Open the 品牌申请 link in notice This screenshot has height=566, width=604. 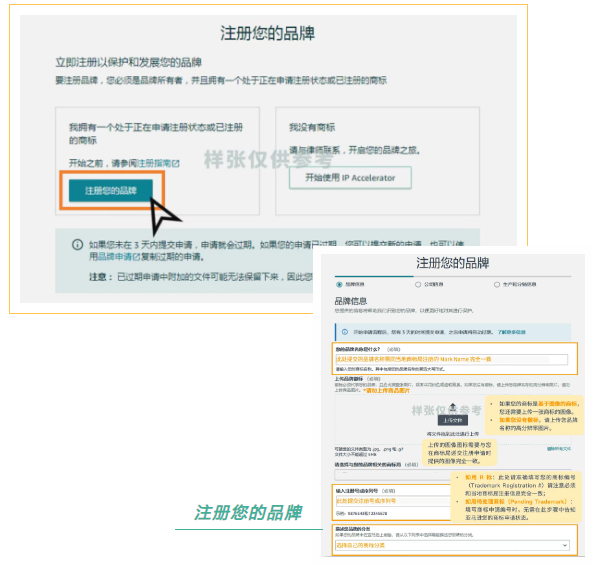(114, 257)
